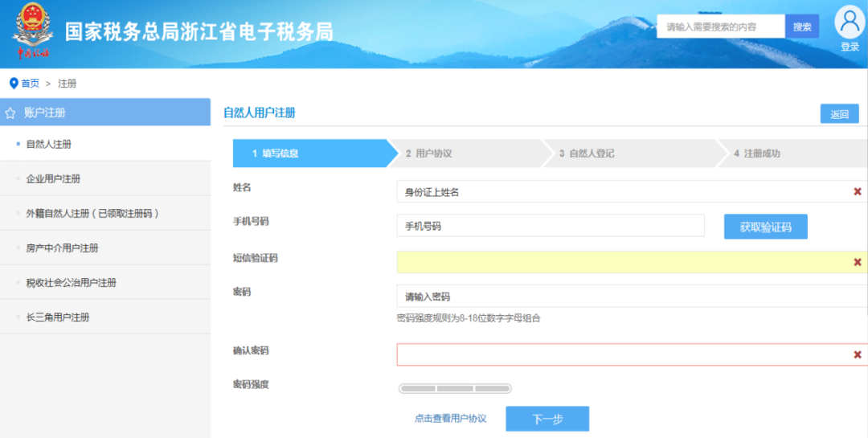Click the user login avatar icon
Screen dimensions: 868x438
[x=850, y=23]
